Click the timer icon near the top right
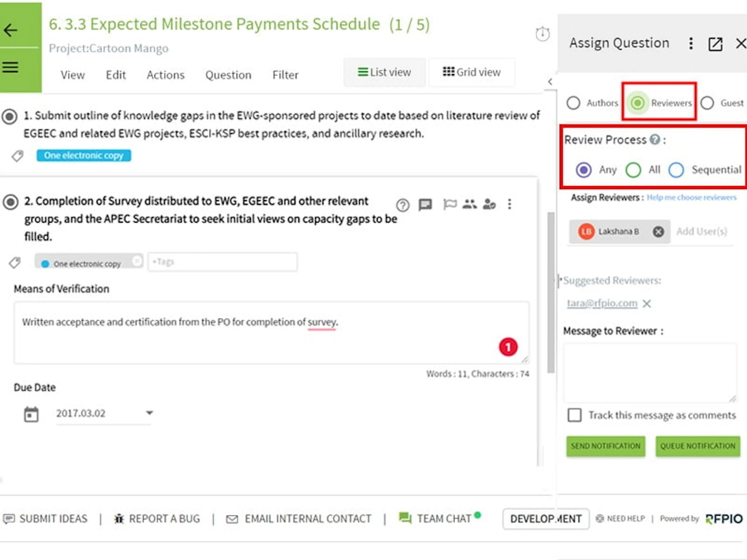The image size is (747, 560). pyautogui.click(x=542, y=33)
